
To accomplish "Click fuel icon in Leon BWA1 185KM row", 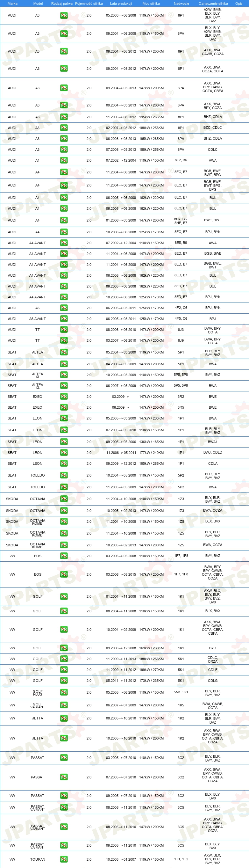I will pos(64,441).
